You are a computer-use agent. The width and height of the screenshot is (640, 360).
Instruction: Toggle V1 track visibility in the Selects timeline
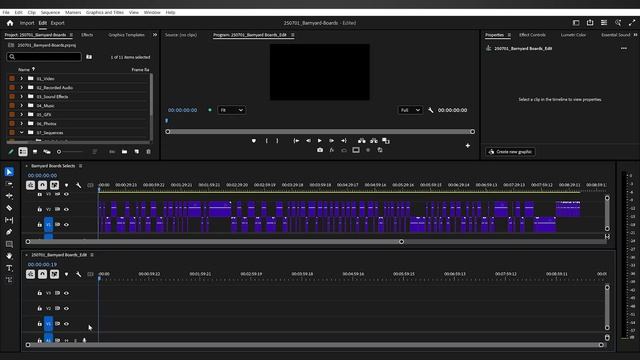tap(66, 224)
